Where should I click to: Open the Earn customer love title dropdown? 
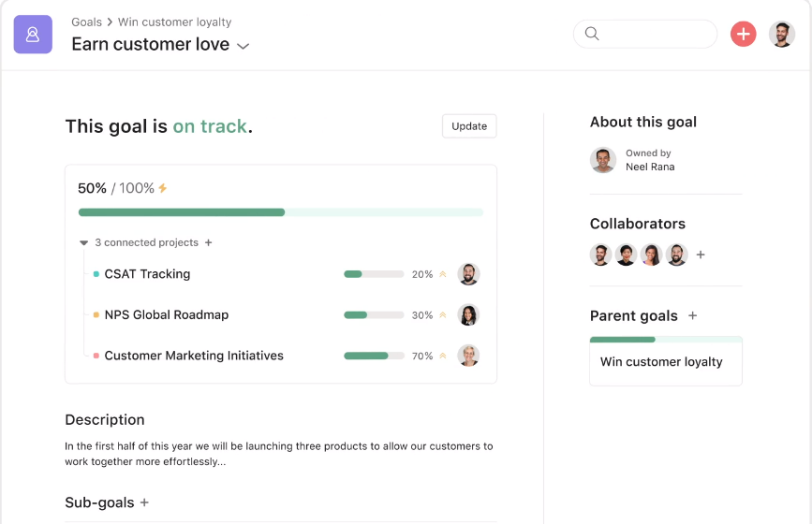243,46
